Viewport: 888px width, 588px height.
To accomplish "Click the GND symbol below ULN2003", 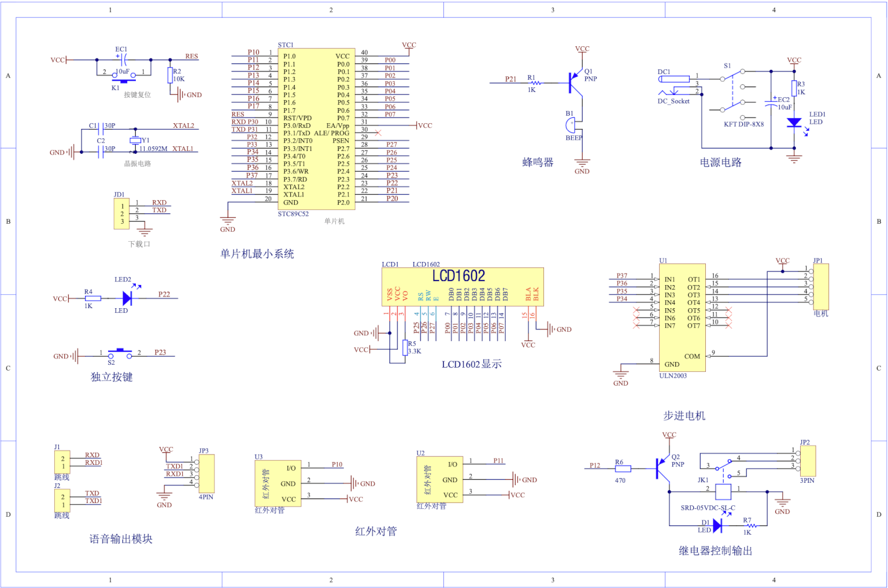I will click(621, 375).
